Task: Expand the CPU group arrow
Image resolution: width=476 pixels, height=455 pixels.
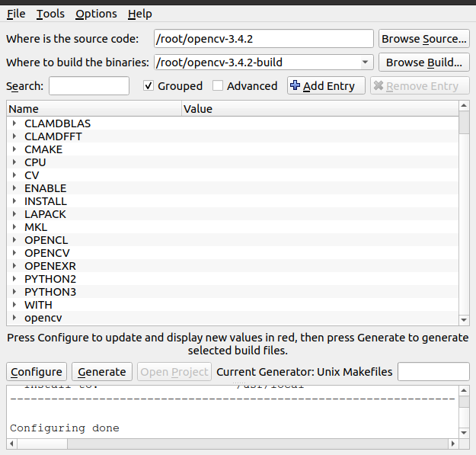Action: tap(14, 162)
